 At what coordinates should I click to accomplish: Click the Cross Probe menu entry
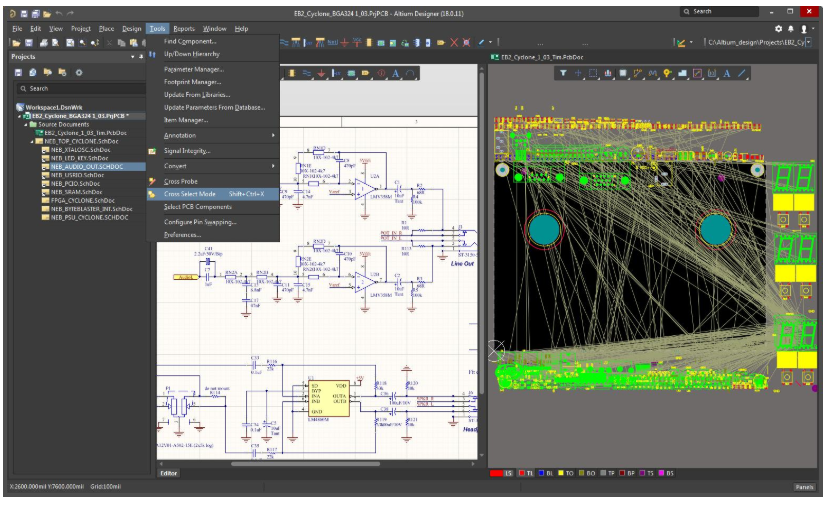coord(181,181)
